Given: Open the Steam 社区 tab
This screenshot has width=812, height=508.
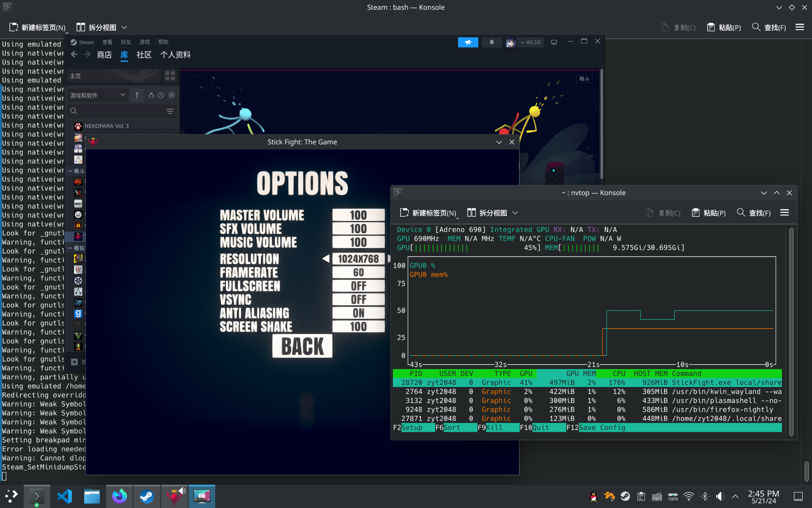Looking at the screenshot, I should point(144,55).
